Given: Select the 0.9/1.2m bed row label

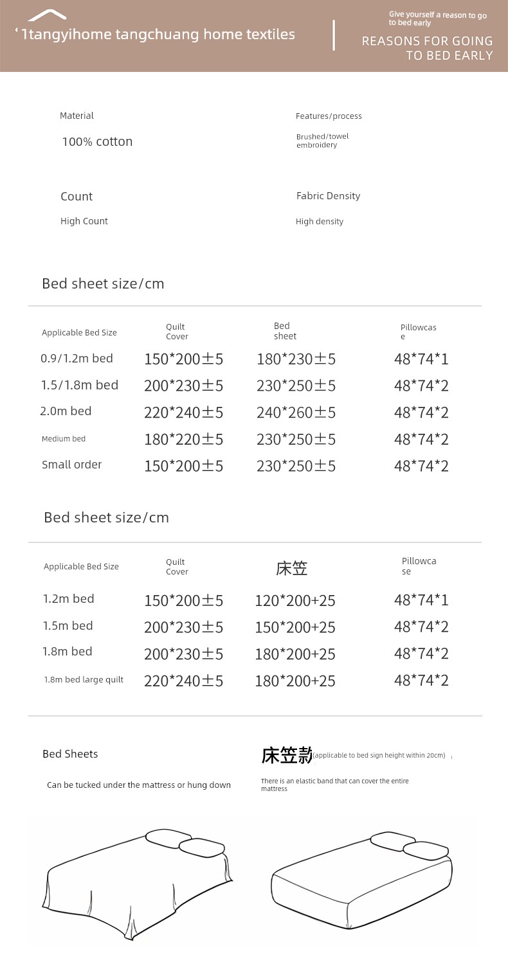Looking at the screenshot, I should 77,359.
